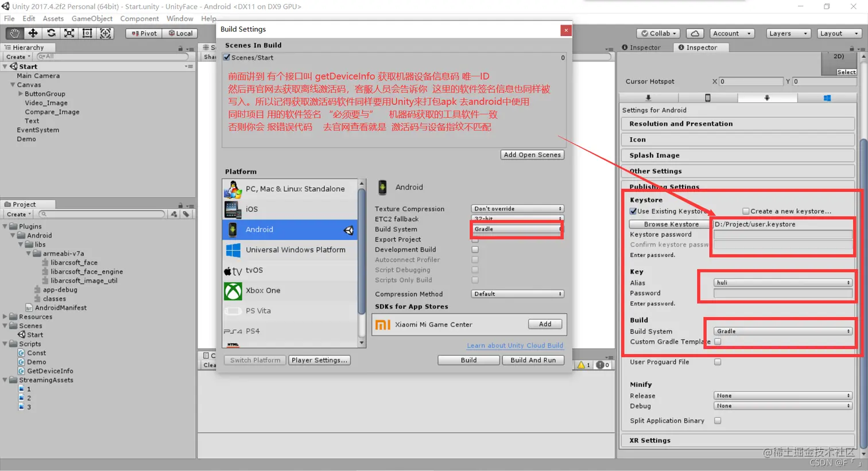Click Browse Keystore button

(x=671, y=224)
